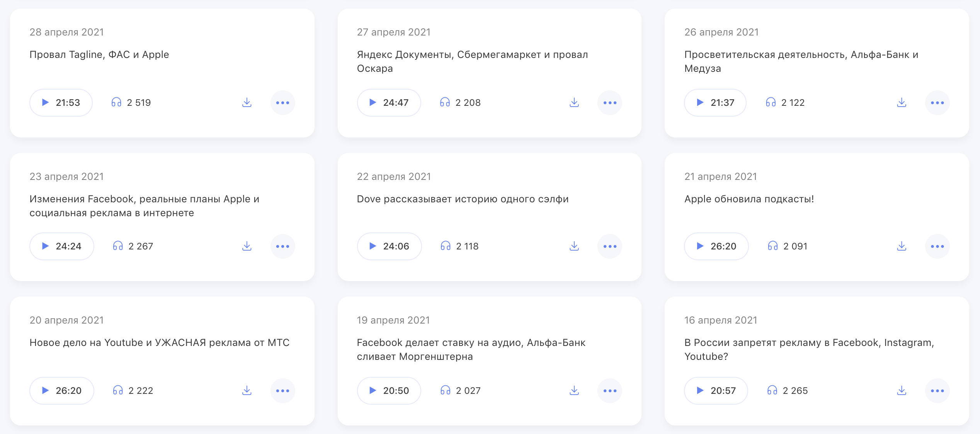Download the Facebook делает ставку episode
This screenshot has width=980, height=434.
(574, 391)
